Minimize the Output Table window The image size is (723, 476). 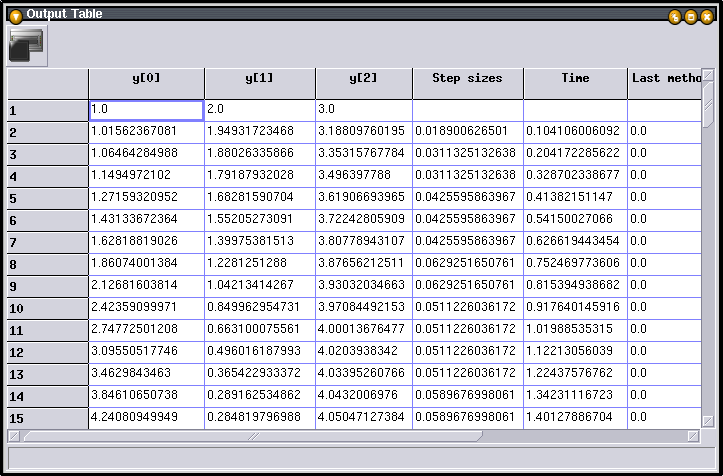[x=675, y=15]
